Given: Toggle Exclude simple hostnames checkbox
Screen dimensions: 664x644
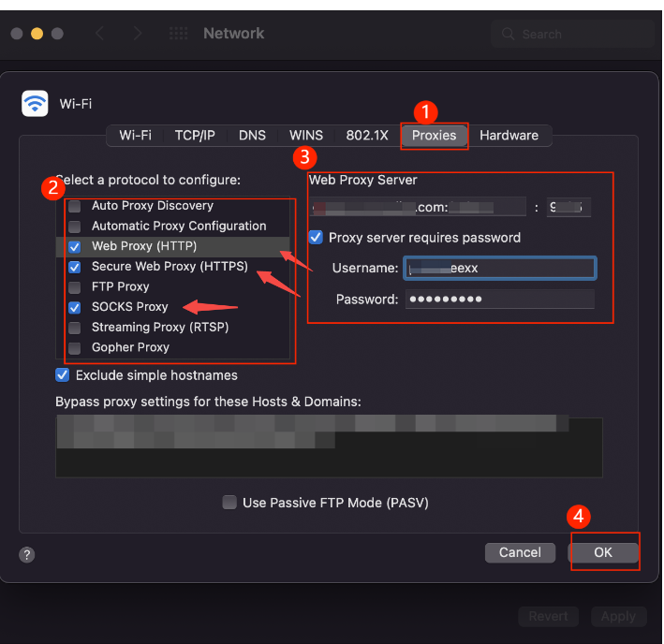Looking at the screenshot, I should pos(63,375).
